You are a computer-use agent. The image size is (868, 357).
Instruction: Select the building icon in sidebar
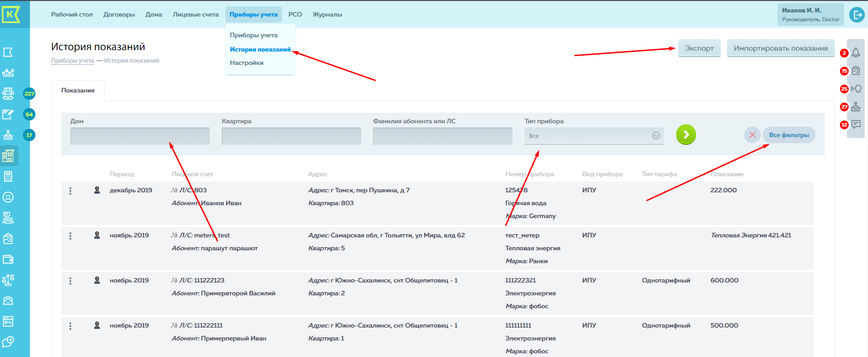tap(8, 156)
